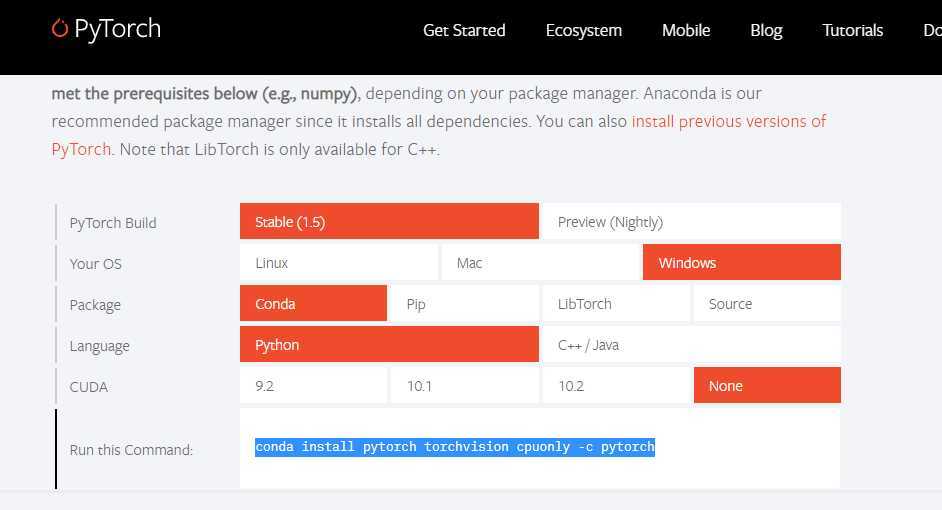Follow the install previous versions of PyTorch link

coord(729,121)
